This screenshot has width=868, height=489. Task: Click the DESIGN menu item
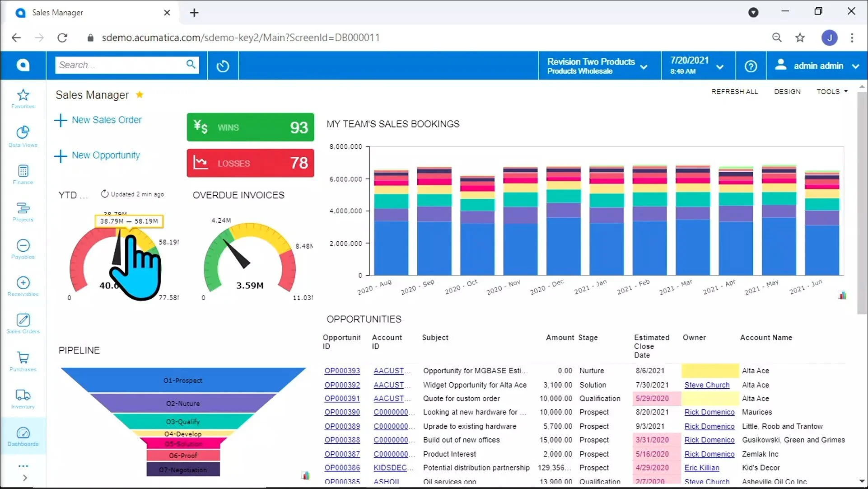click(x=787, y=91)
